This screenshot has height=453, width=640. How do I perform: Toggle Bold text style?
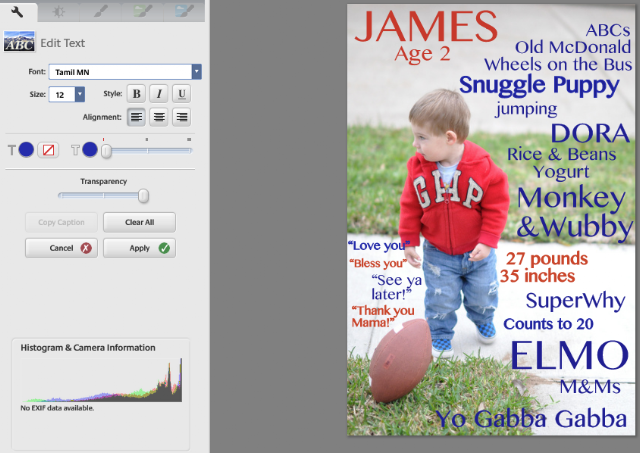coord(136,94)
